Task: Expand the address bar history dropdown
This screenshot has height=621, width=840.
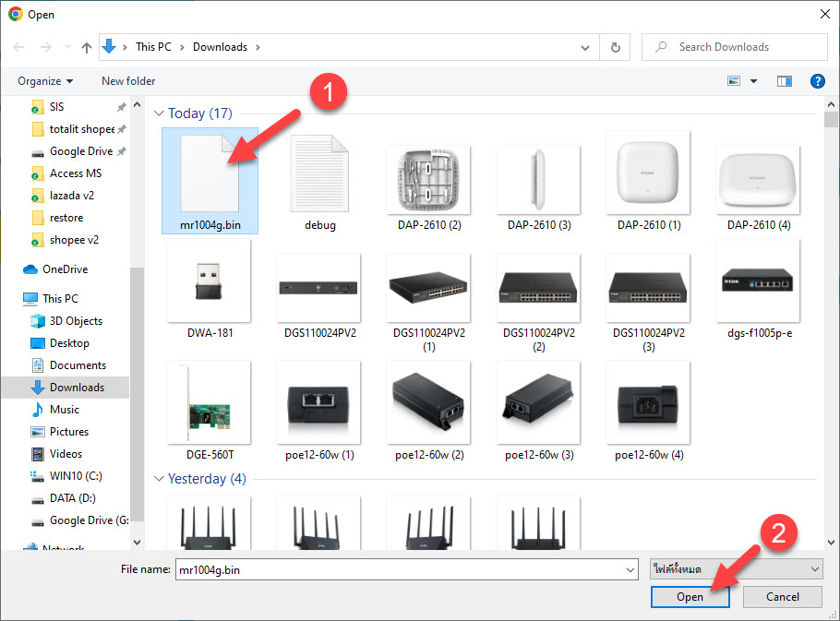Action: 585,48
